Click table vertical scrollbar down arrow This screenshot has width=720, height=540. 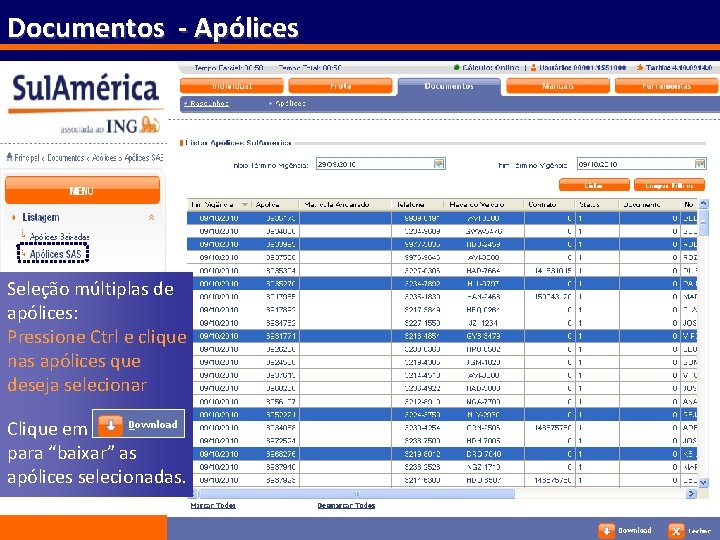(x=703, y=483)
